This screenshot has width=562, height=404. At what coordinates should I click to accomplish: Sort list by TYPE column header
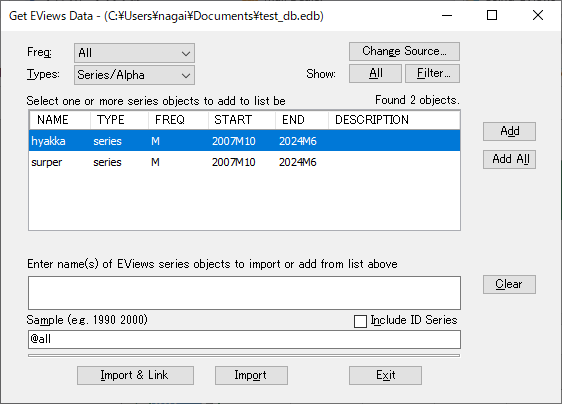tap(119, 120)
